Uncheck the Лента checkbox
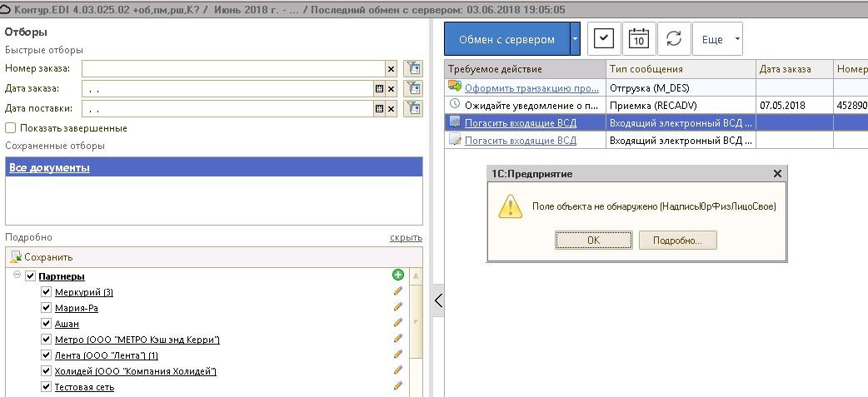This screenshot has height=397, width=868. click(x=47, y=355)
